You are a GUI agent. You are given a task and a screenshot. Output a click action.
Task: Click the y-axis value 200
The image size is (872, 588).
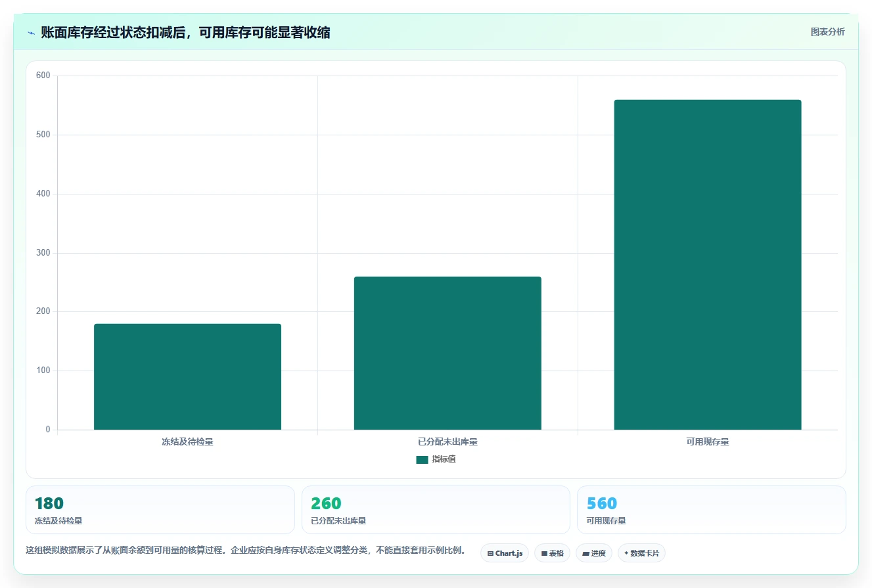point(43,311)
